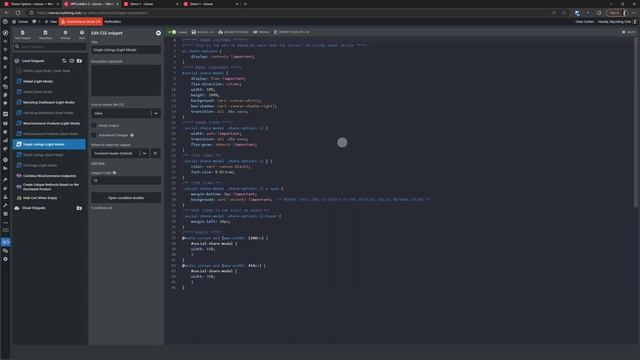
Task: Click the round icon beside Edit CSS snippet heading
Action: pyautogui.click(x=158, y=33)
